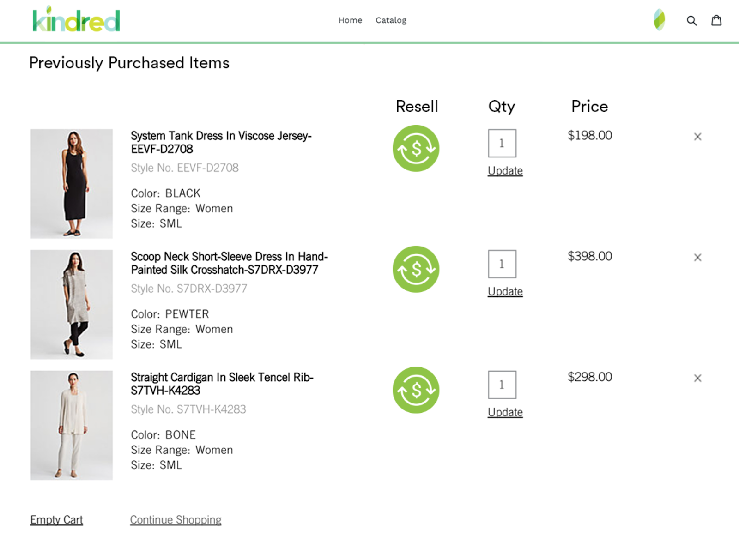Viewport: 739px width, 560px height.
Task: Open the shopping bag icon
Action: click(x=716, y=20)
